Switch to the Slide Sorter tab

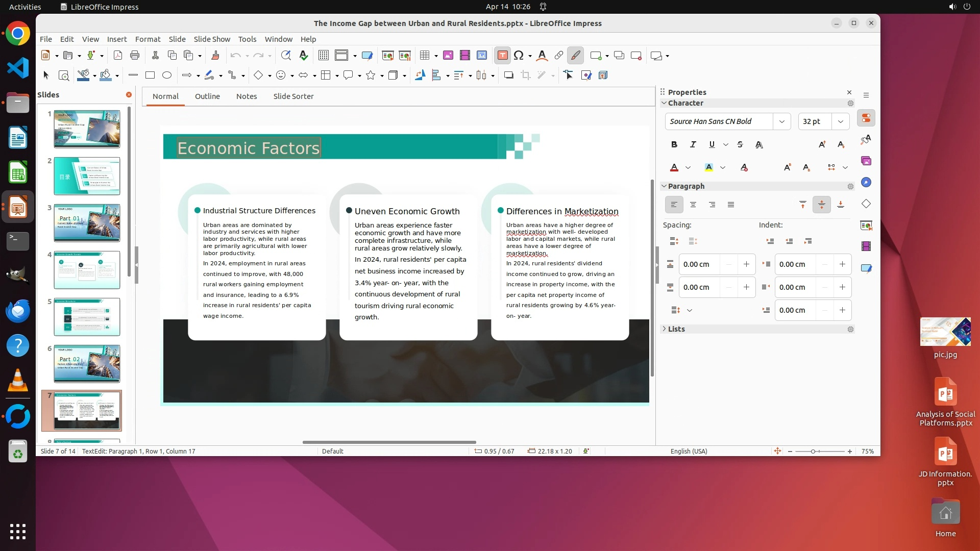293,96
